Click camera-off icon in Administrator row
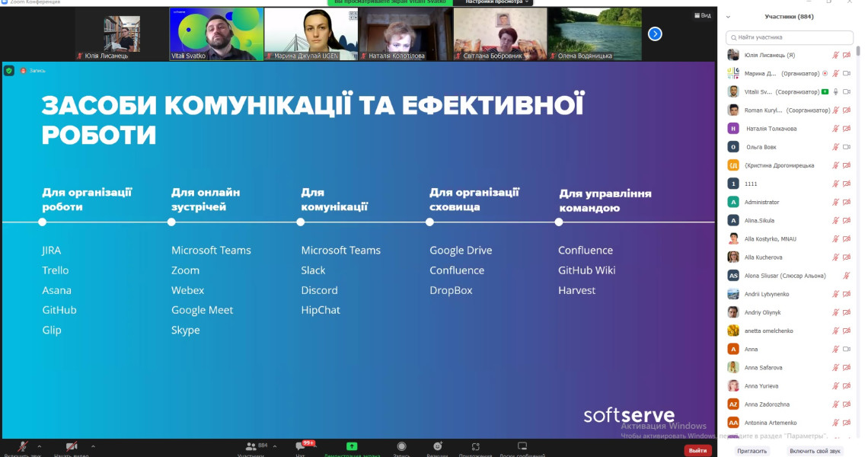 847,202
